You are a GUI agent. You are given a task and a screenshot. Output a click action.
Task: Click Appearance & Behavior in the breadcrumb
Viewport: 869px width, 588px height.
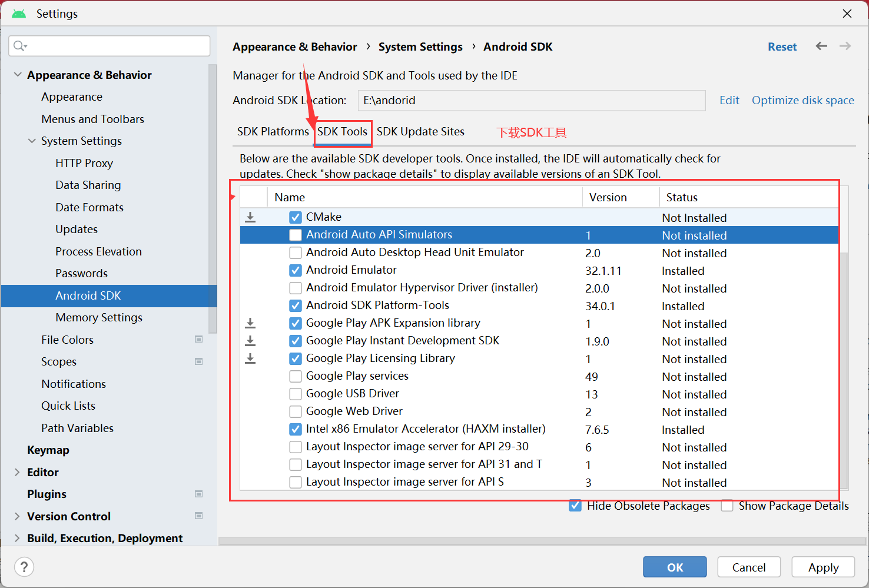[295, 46]
